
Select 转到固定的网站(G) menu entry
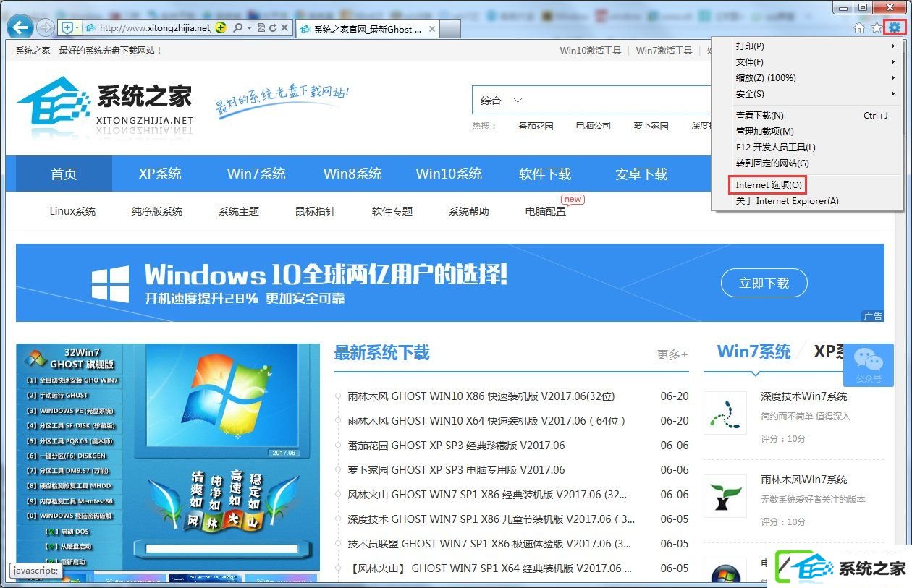coord(807,163)
